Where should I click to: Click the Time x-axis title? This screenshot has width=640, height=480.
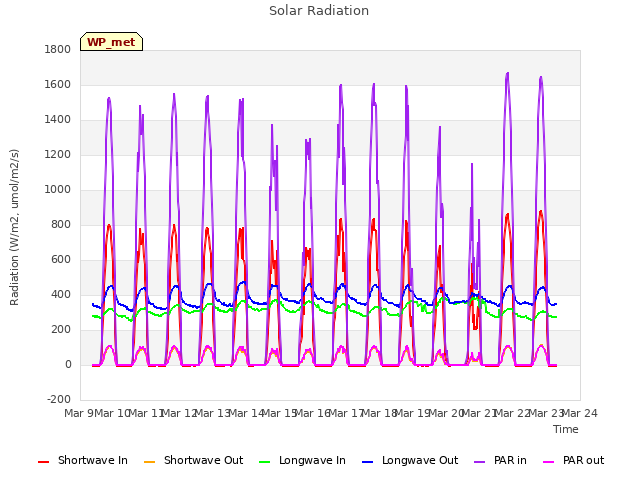pyautogui.click(x=566, y=429)
